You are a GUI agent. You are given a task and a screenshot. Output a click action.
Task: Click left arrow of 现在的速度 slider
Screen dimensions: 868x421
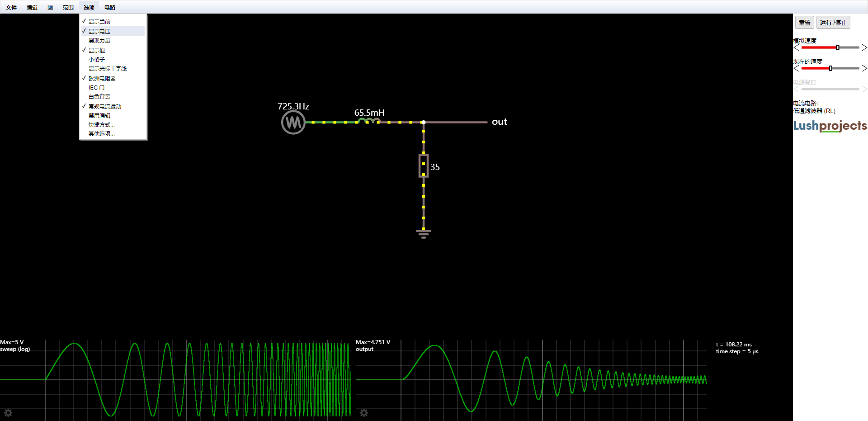point(796,68)
